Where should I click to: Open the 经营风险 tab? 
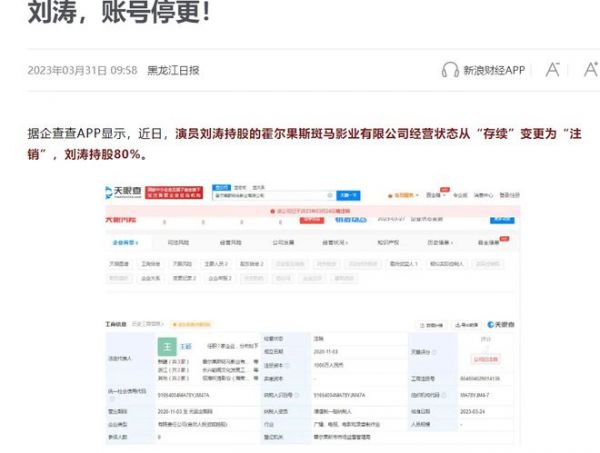point(230,242)
